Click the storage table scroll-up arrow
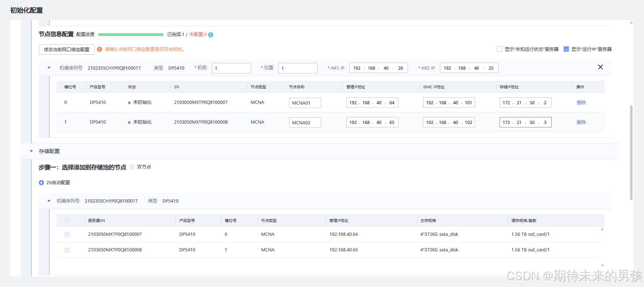Viewport: 644px width, 287px height. click(602, 229)
